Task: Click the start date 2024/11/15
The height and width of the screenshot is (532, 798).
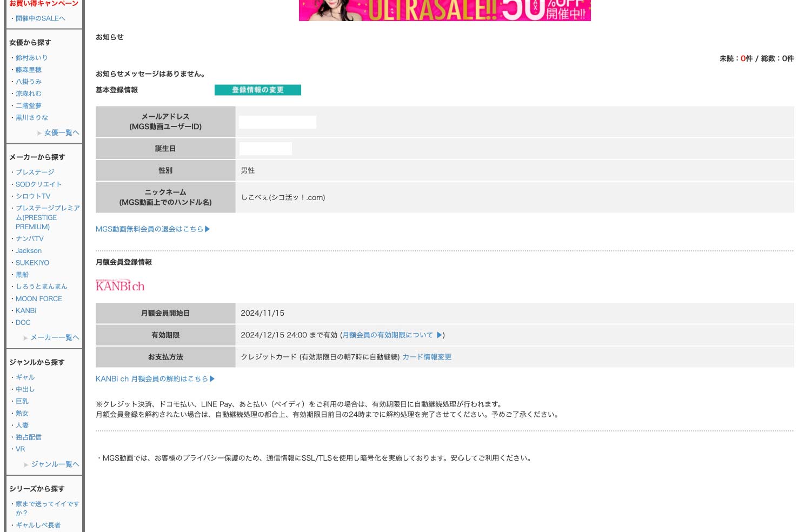Action: (x=262, y=313)
